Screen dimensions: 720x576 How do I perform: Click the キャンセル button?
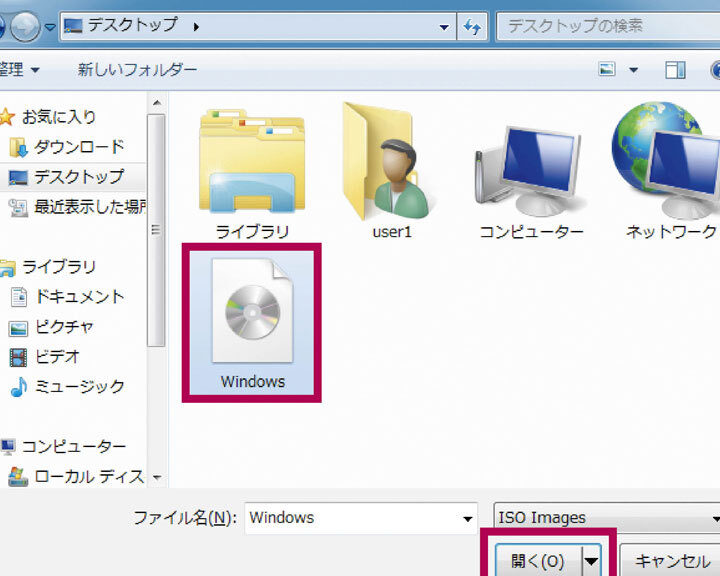pyautogui.click(x=670, y=561)
